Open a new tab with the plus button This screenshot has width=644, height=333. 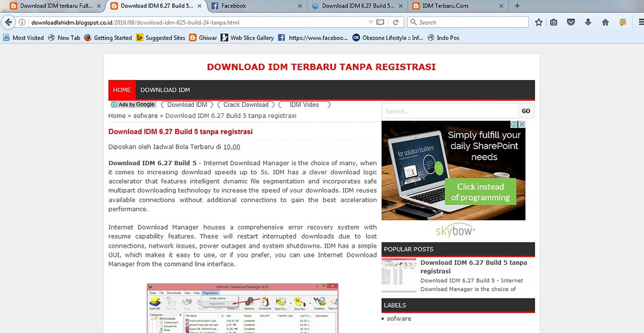click(x=517, y=6)
